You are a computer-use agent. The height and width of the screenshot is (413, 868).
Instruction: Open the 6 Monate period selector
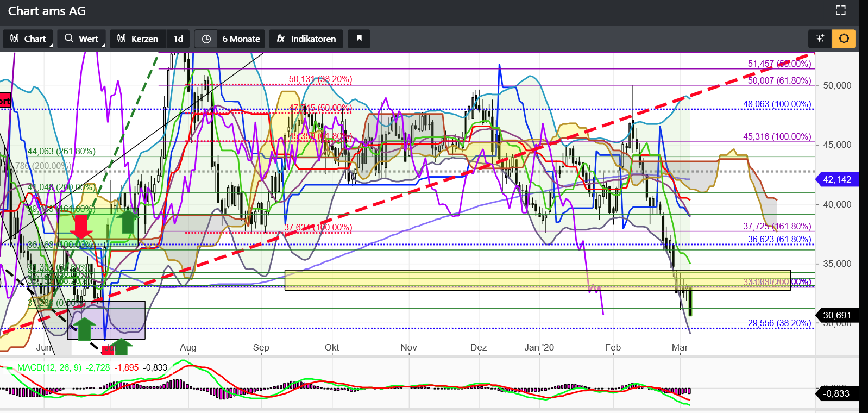click(x=241, y=39)
